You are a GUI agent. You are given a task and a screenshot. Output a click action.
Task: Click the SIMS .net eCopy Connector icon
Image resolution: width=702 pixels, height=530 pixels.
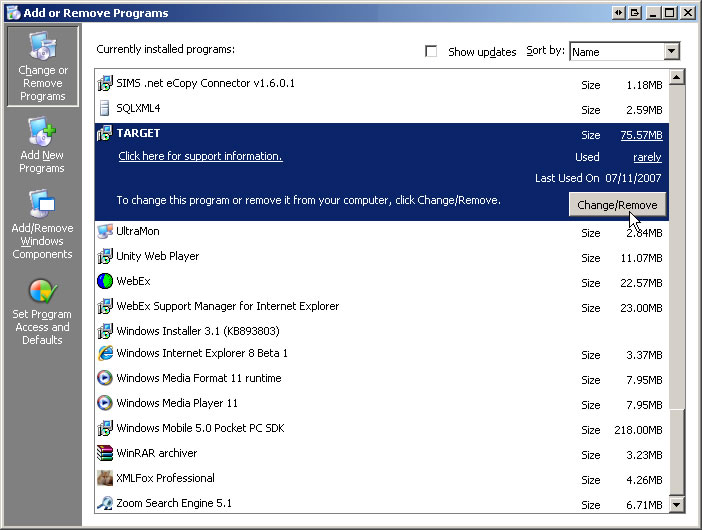click(105, 83)
